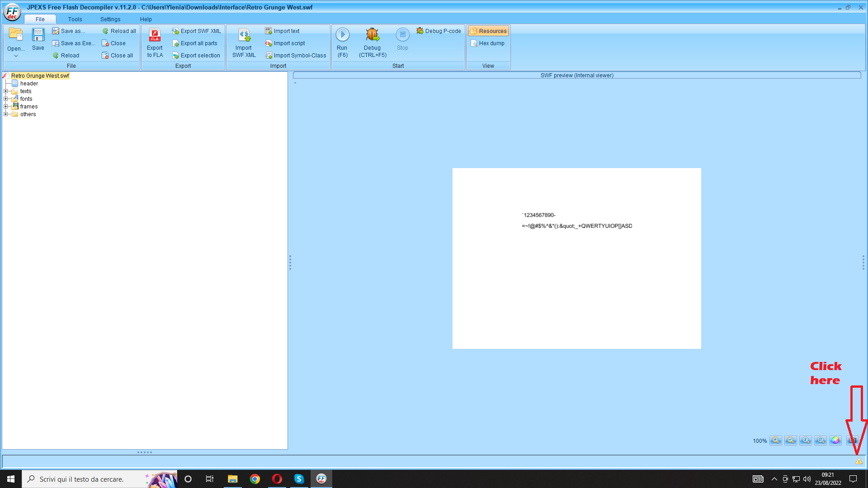Expand the texts folder node
Viewport: 868px width, 488px height.
[x=6, y=91]
